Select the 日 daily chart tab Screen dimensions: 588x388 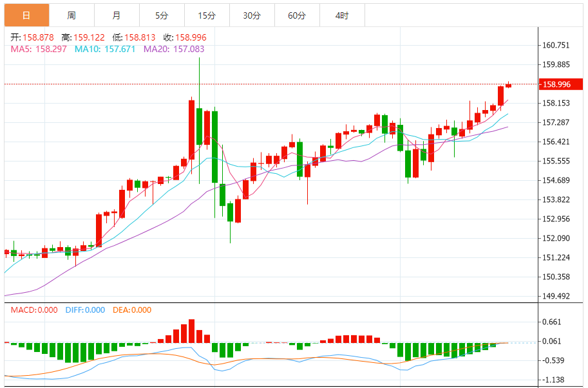[x=26, y=15]
